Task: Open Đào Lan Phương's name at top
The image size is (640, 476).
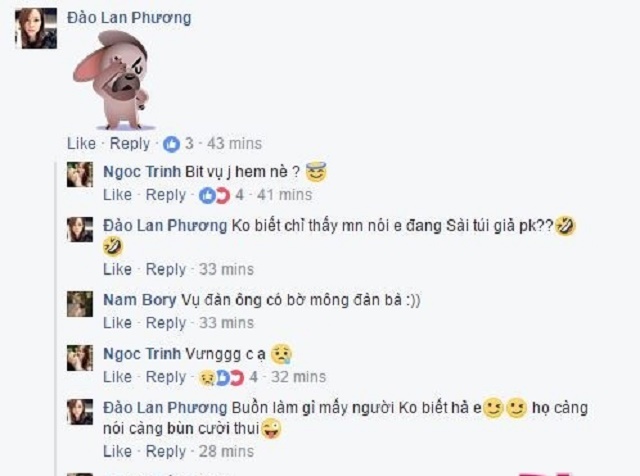Action: [x=129, y=18]
